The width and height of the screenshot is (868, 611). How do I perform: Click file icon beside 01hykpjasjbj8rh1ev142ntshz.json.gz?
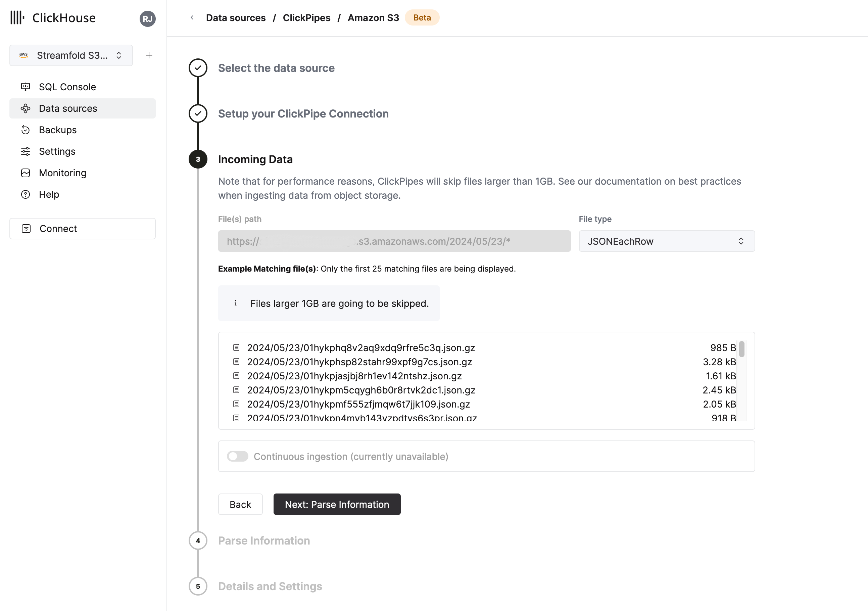[236, 376]
